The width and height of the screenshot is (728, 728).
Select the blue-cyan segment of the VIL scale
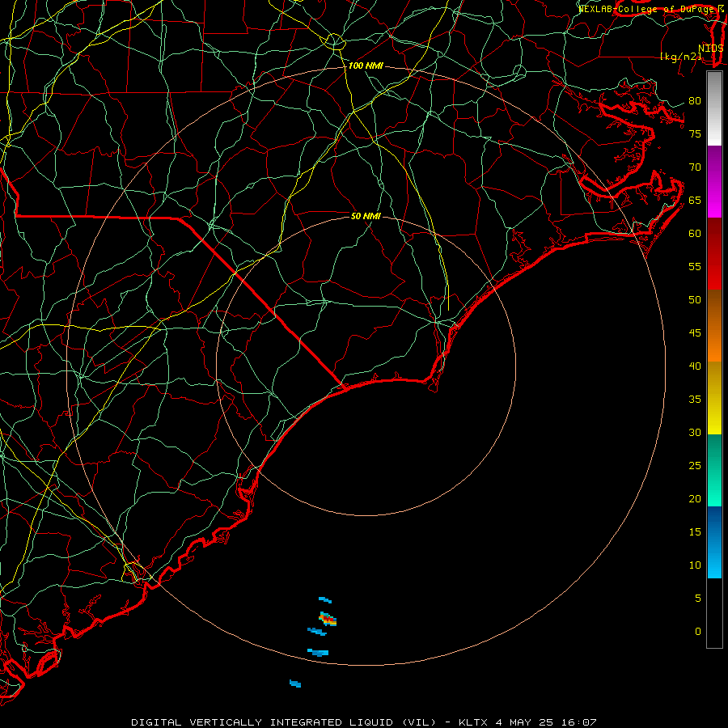(x=714, y=542)
